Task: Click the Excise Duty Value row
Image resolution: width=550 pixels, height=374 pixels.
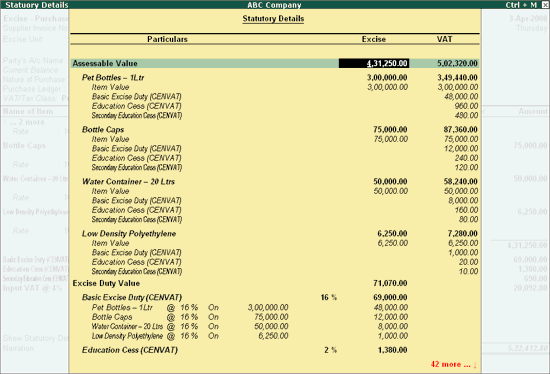Action: click(x=240, y=283)
